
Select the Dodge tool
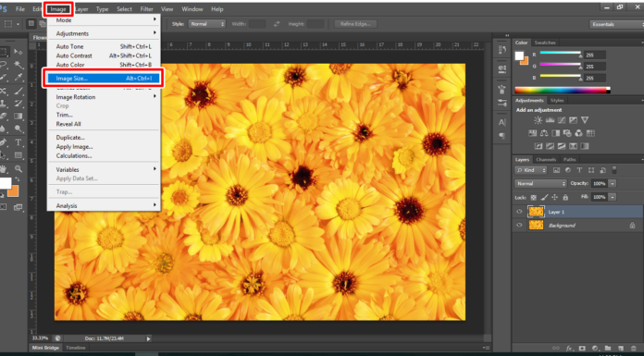click(x=19, y=129)
